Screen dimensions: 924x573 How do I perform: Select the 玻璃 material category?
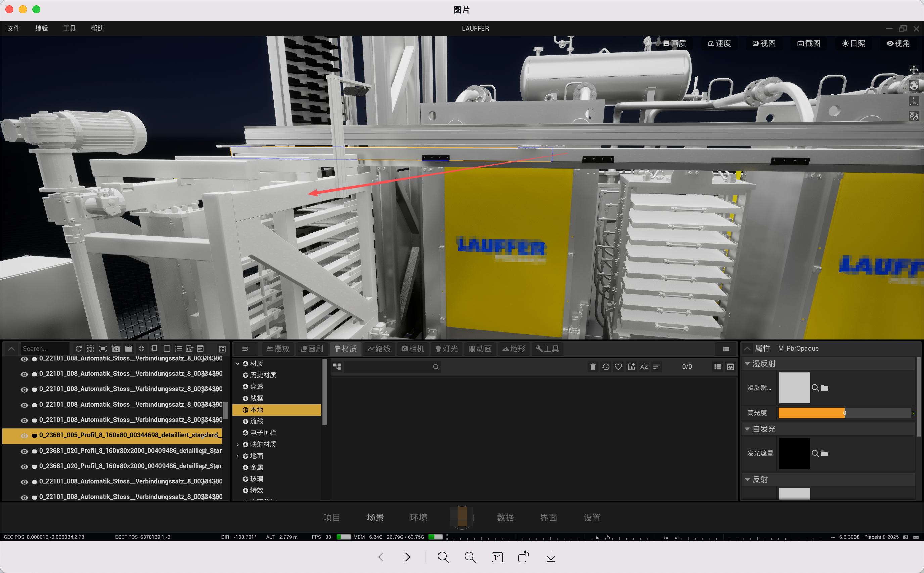click(257, 479)
